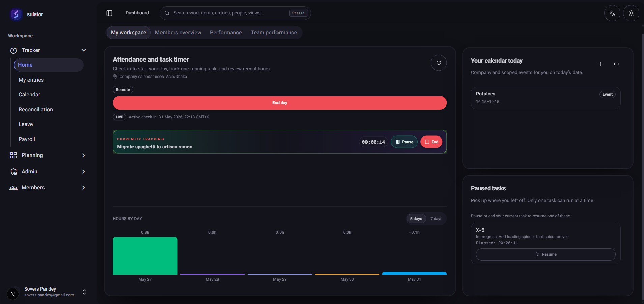Image resolution: width=644 pixels, height=304 pixels.
Task: Click the 00:00:14 timer display
Action: point(373,142)
